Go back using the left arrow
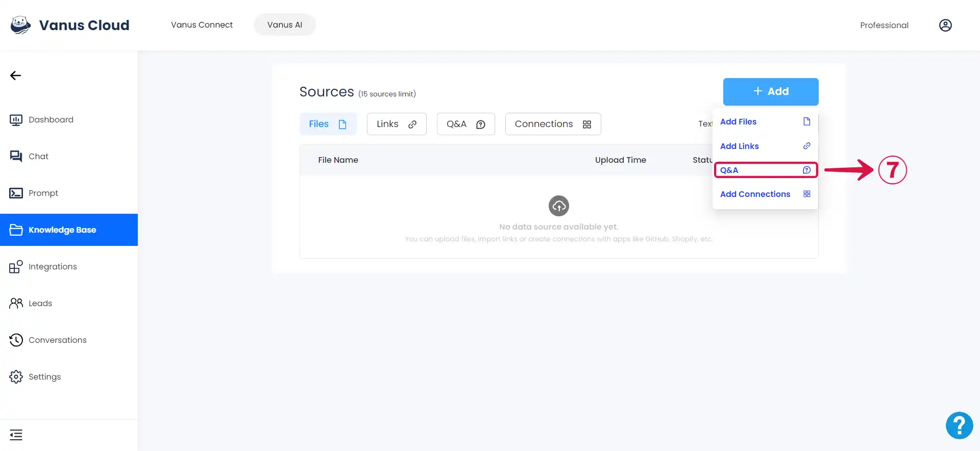The image size is (980, 451). point(15,76)
